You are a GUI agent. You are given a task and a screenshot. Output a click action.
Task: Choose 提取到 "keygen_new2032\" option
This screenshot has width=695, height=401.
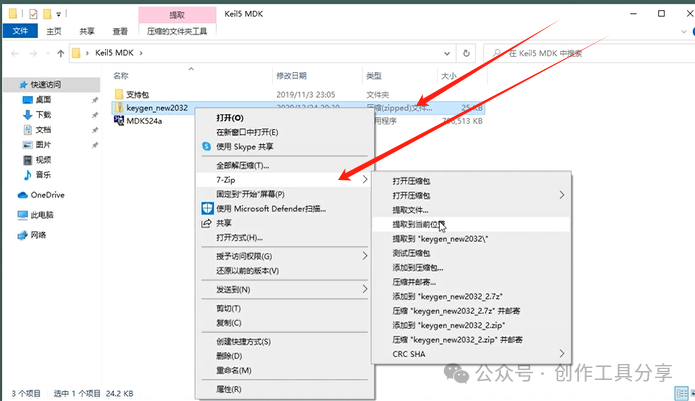click(471, 239)
